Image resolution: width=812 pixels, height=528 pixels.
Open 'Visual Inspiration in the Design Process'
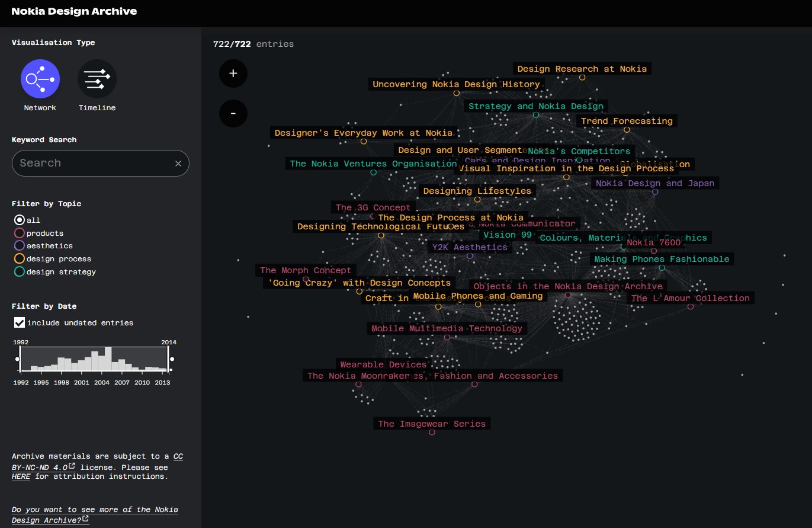[566, 168]
